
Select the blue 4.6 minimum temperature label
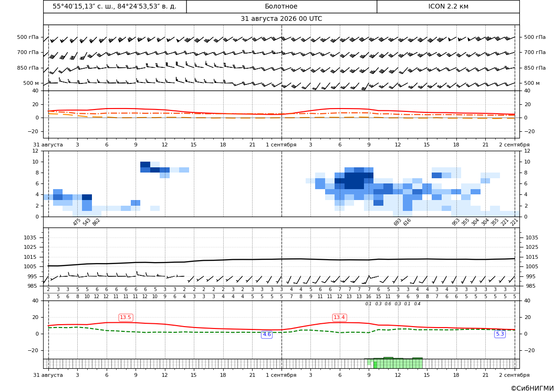pyautogui.click(x=267, y=334)
